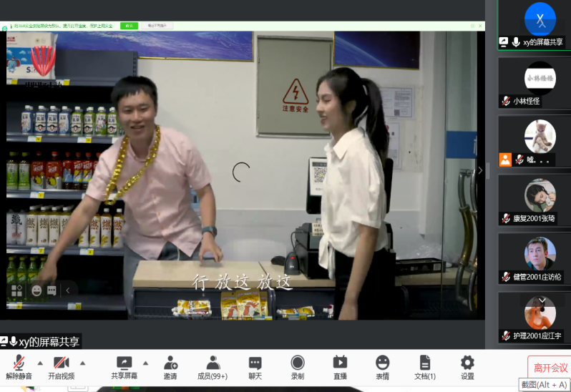Collapse the participant sidebar with the chevron
Screen dimensions: 571x392
pos(481,170)
